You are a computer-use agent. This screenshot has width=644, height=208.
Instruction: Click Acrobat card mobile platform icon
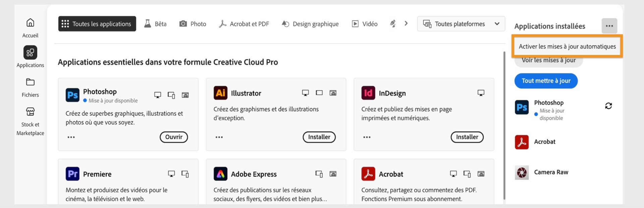[467, 174]
